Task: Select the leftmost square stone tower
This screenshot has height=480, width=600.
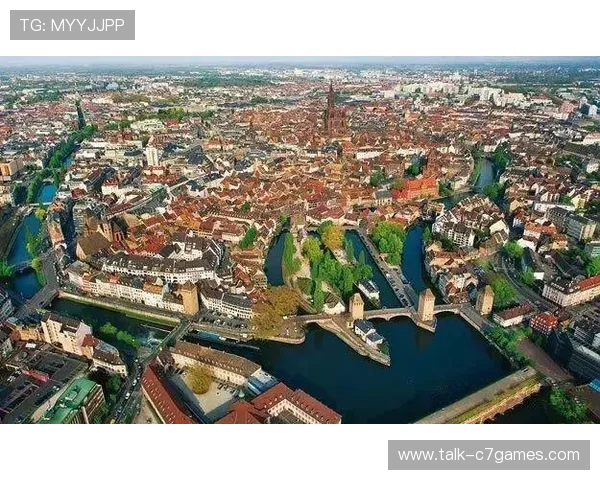Action: pos(189,298)
